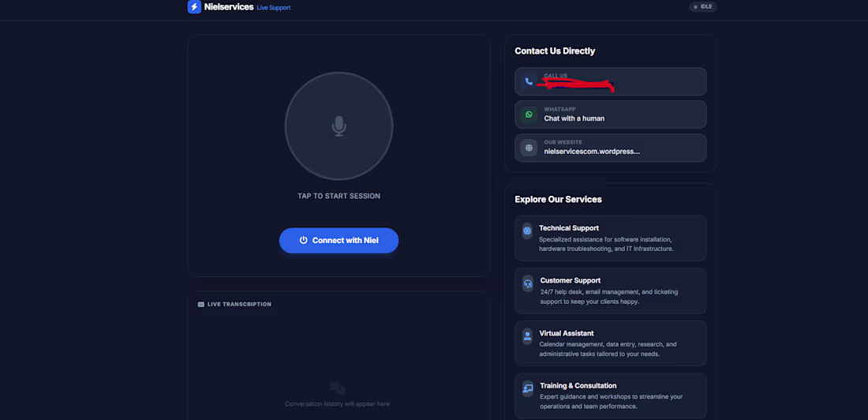
Task: Click the globe icon for Our Website
Action: pos(529,148)
